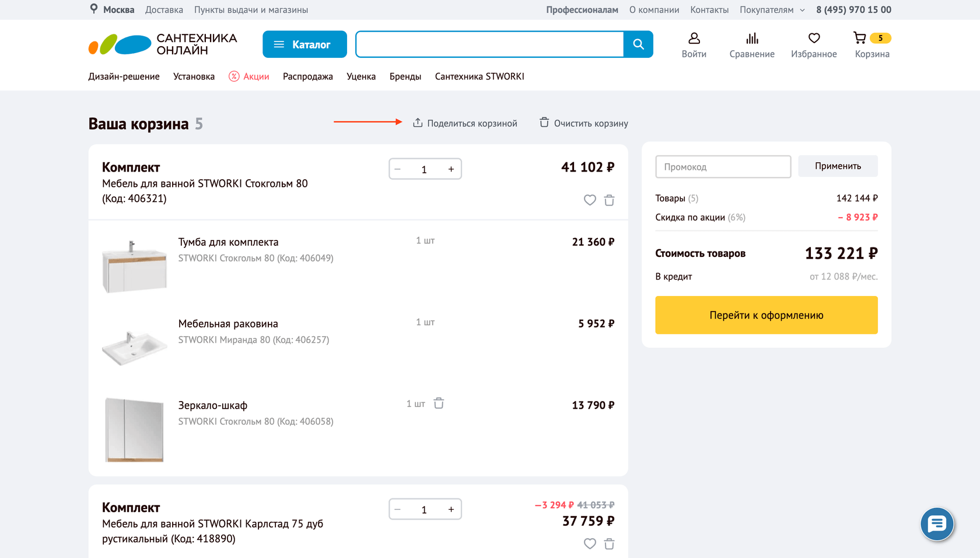Add Карлстад 75 set to favorites
This screenshot has width=980, height=558.
point(590,544)
